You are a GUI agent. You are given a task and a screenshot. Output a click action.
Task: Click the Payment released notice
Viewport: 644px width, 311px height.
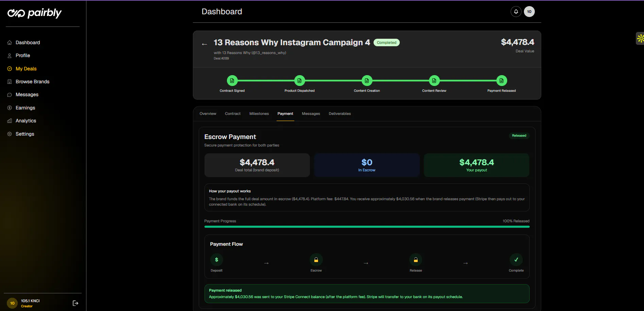coord(367,294)
